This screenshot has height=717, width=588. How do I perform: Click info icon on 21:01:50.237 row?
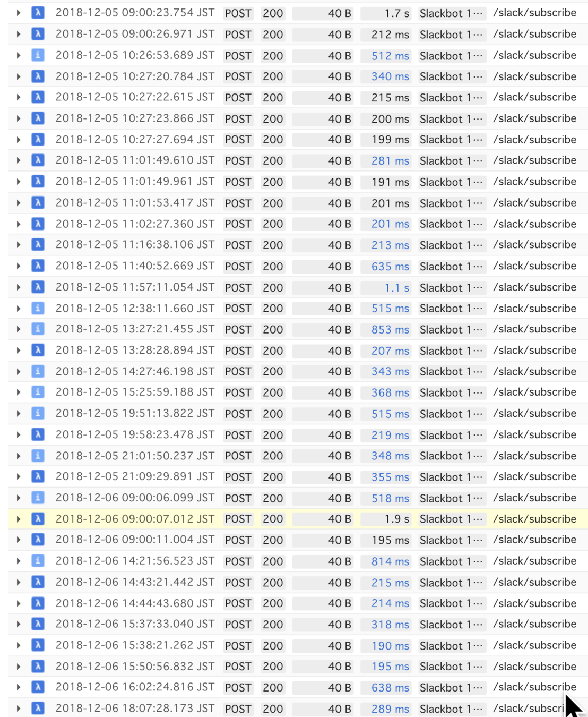[x=38, y=456]
